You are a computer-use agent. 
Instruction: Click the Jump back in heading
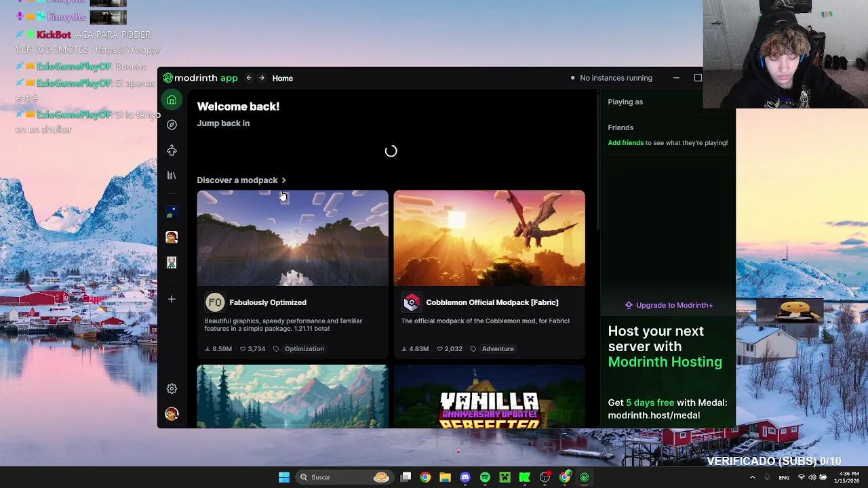pyautogui.click(x=223, y=123)
